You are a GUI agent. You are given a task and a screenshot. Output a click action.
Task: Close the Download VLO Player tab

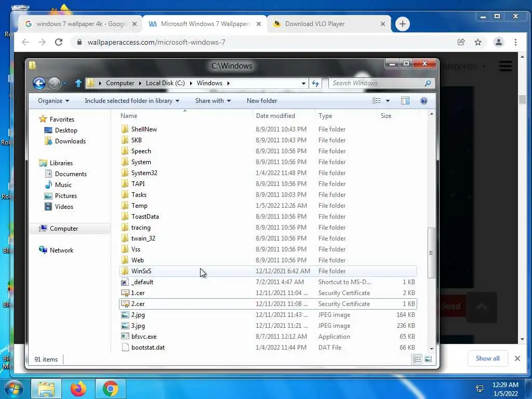click(383, 24)
